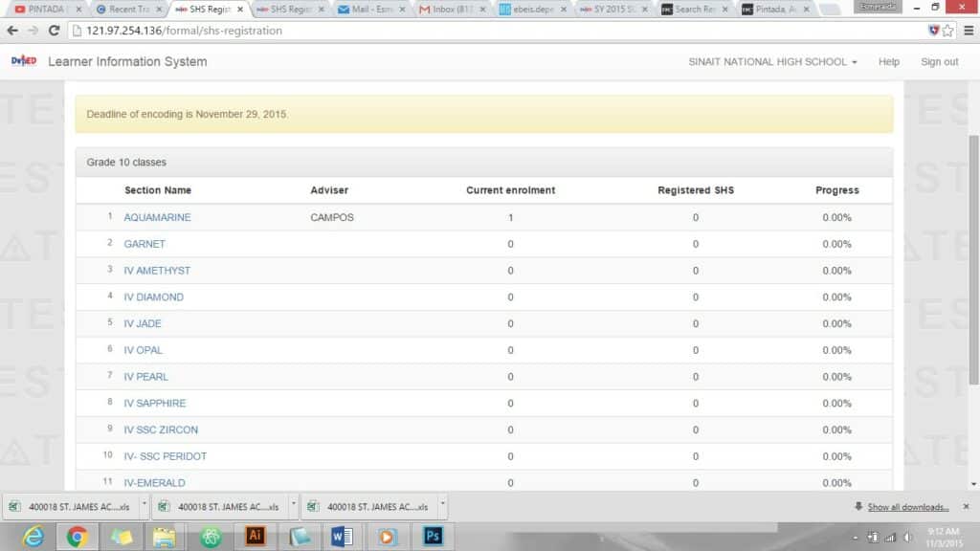The width and height of the screenshot is (980, 551).
Task: Click the network icon in system tray
Action: click(890, 538)
